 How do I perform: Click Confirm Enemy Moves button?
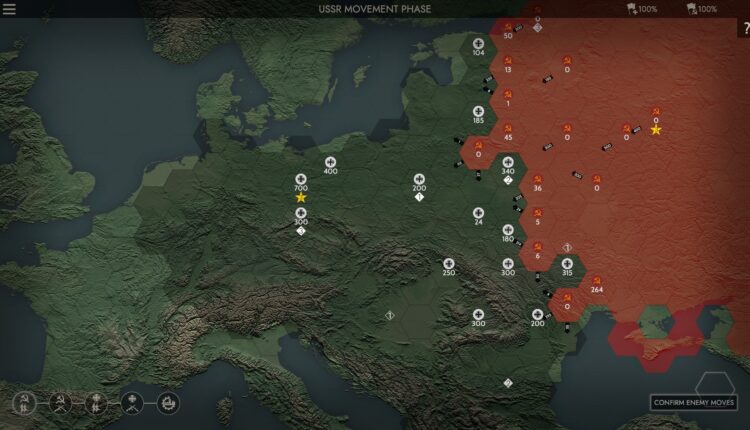click(694, 402)
